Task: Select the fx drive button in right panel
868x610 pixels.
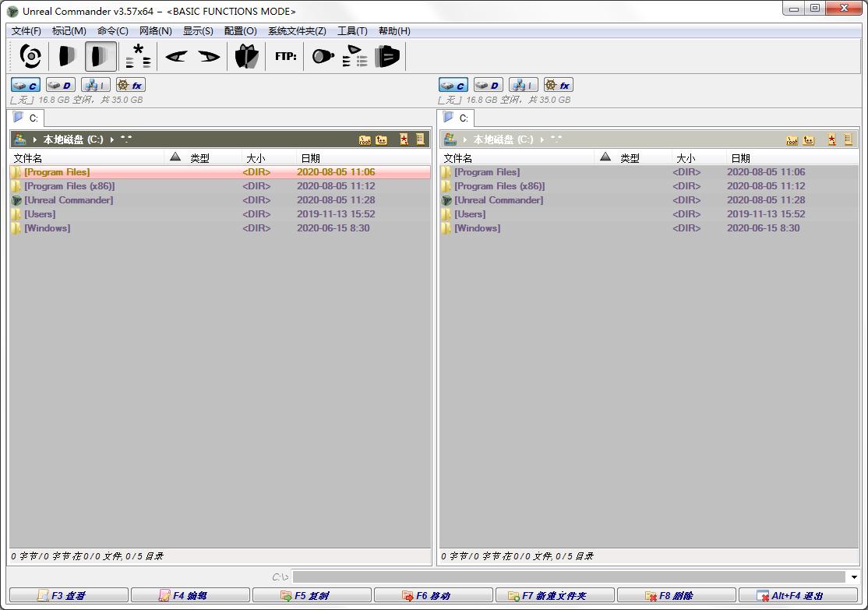Action: [x=558, y=85]
